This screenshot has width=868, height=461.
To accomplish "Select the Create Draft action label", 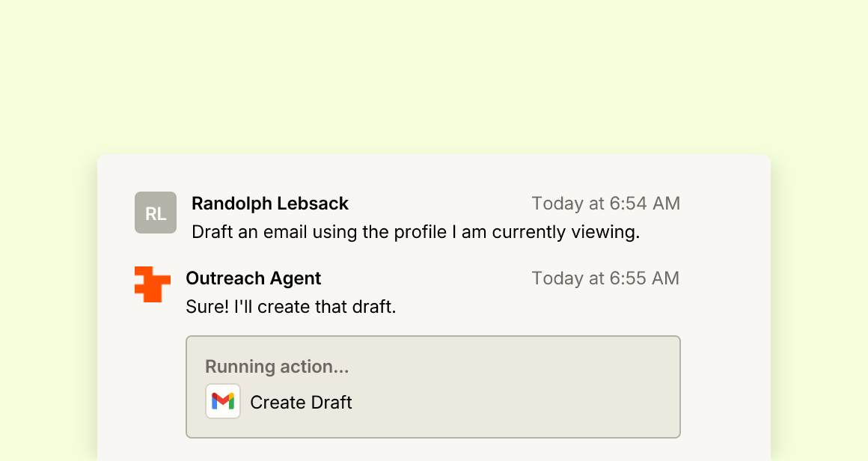I will (301, 403).
